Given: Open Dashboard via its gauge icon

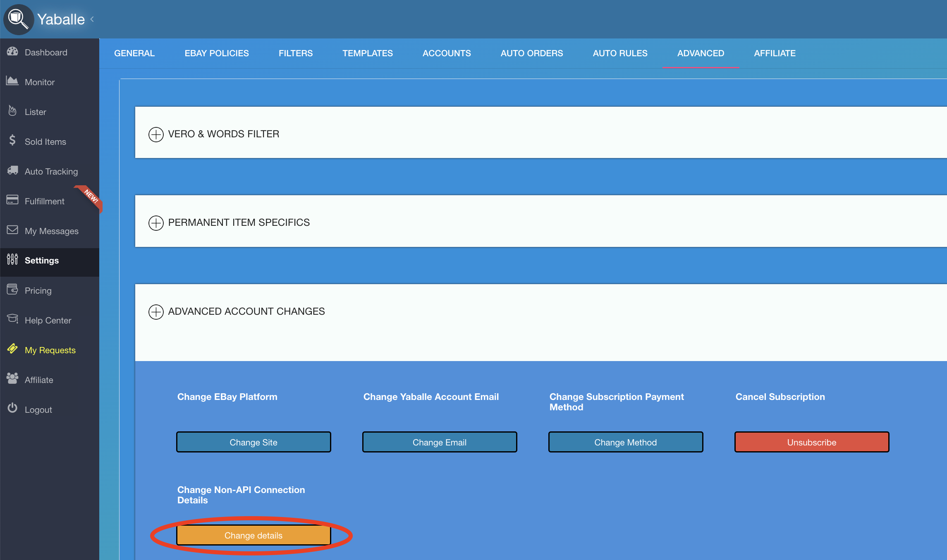Looking at the screenshot, I should (12, 52).
